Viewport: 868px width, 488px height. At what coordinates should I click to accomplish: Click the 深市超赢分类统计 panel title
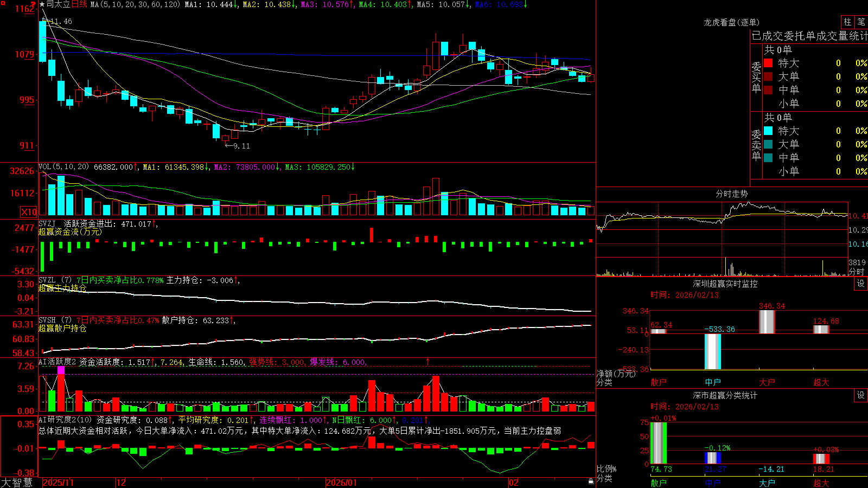point(725,395)
